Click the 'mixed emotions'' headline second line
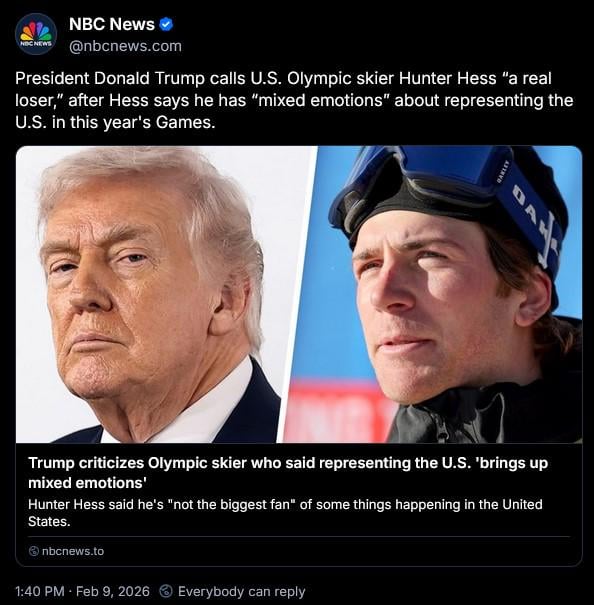Image resolution: width=594 pixels, height=605 pixels. 88,483
